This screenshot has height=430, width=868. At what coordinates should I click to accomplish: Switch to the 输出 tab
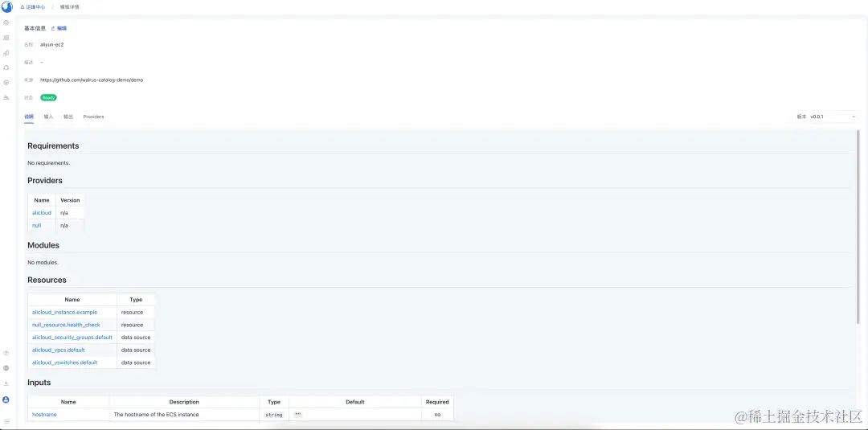coord(68,117)
